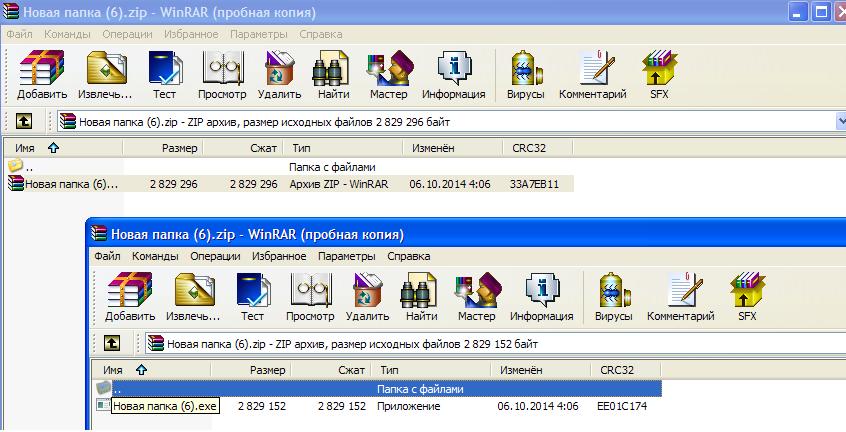Run Тест in front WinRAR window
The height and width of the screenshot is (432, 846).
(x=253, y=297)
